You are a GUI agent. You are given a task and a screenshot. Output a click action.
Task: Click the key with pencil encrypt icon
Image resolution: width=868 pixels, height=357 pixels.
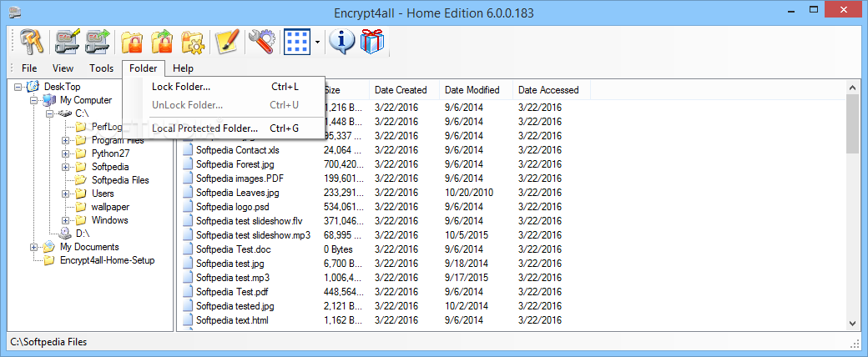68,42
